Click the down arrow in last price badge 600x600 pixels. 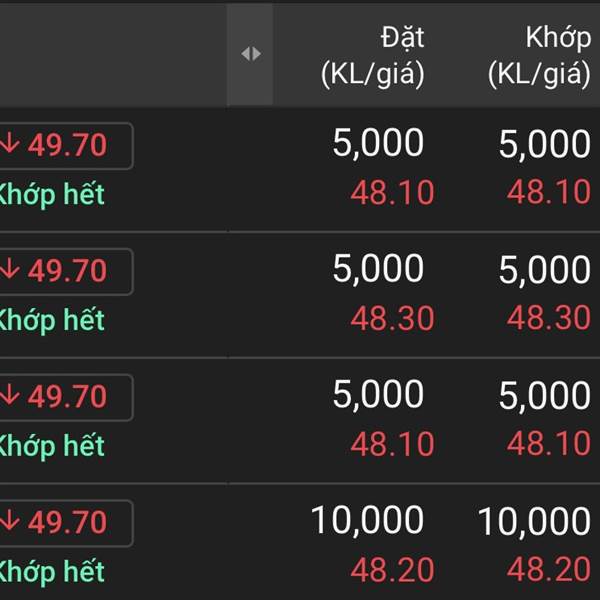coord(10,521)
